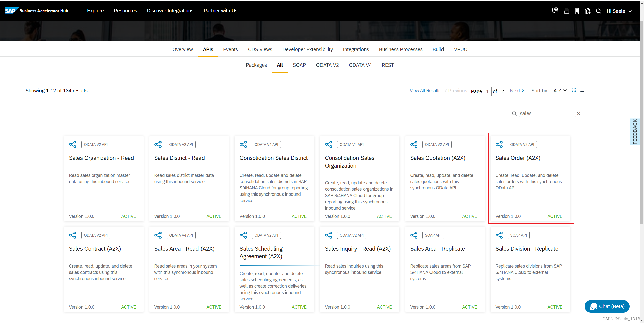Open Discover Integrations menu
The width and height of the screenshot is (644, 323).
[x=170, y=11]
